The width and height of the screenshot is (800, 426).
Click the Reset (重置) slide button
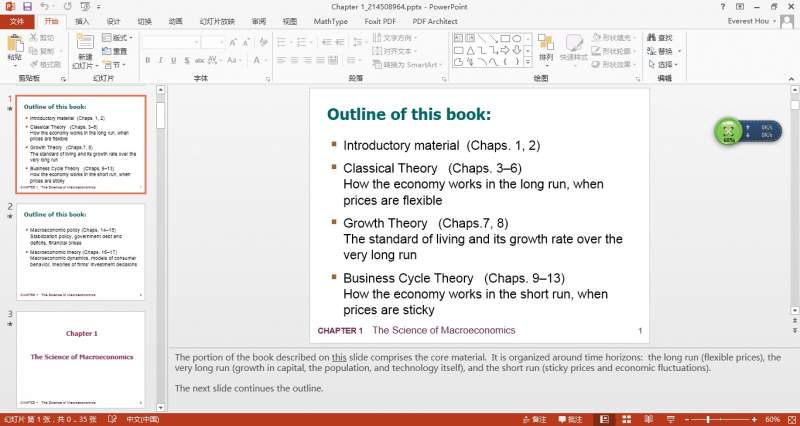point(114,51)
